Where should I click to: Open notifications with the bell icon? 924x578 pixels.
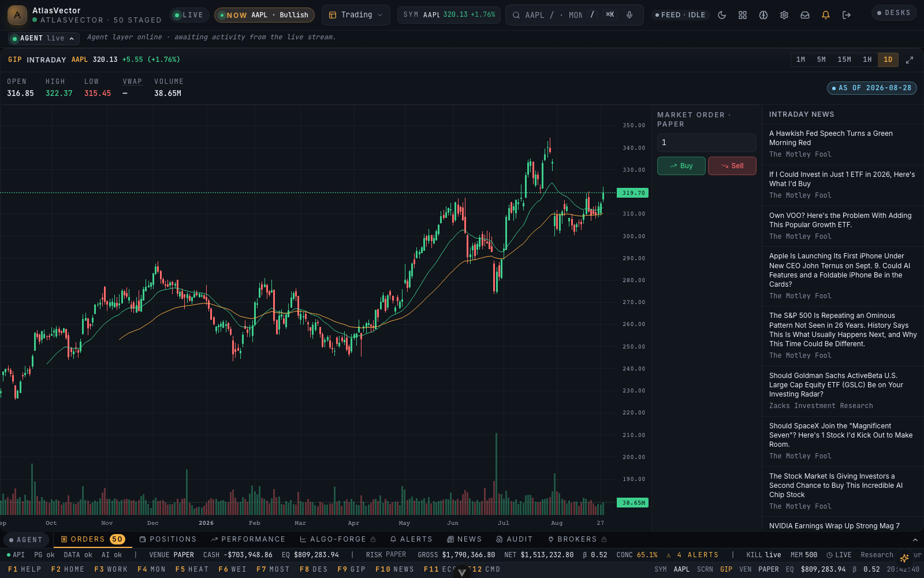tap(826, 15)
